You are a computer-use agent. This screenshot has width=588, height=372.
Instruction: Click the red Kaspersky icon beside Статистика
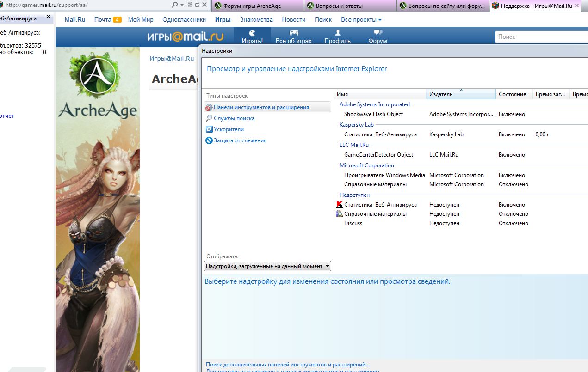(x=339, y=204)
